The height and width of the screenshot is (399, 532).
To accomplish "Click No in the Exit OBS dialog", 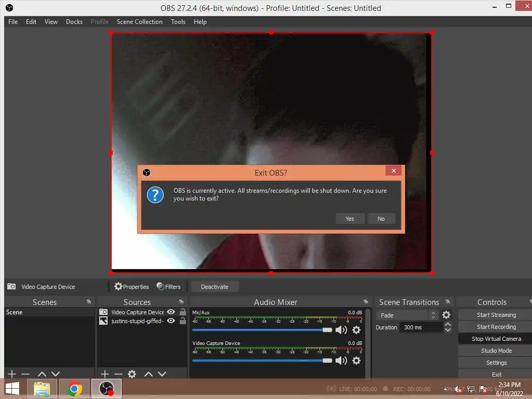I will pos(381,219).
